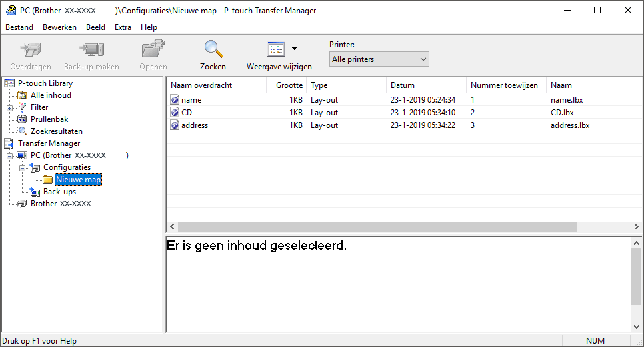This screenshot has height=347, width=644.
Task: Open the Extra menu
Action: click(123, 27)
